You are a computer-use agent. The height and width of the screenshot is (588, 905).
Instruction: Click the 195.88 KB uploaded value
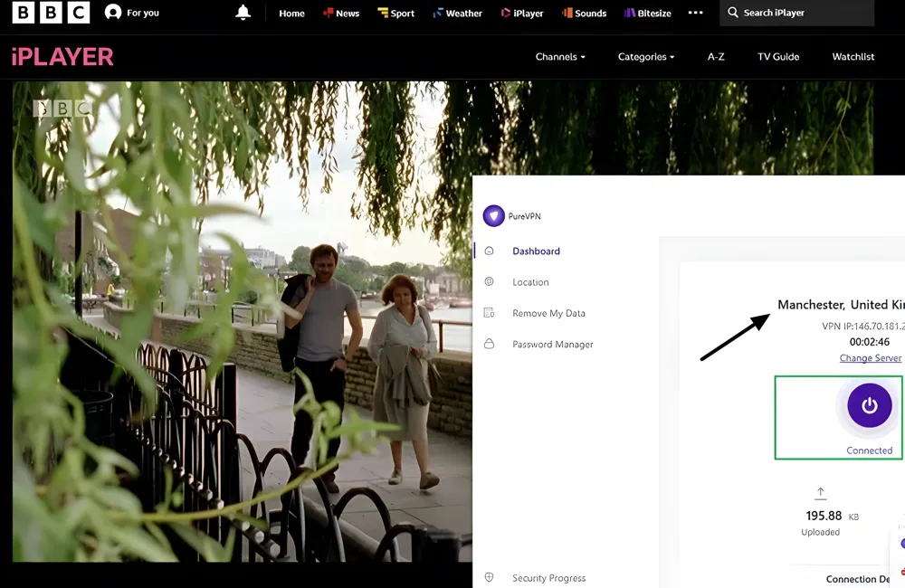pos(832,516)
